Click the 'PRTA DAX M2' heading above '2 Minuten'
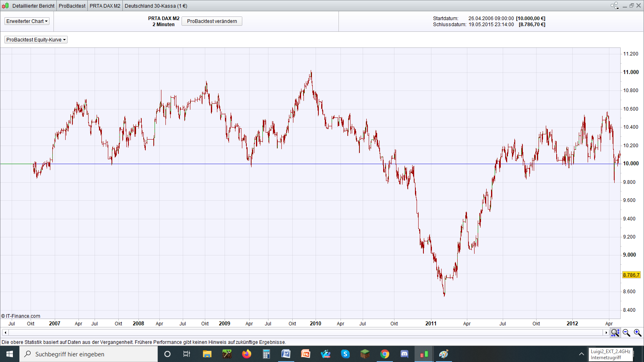Viewport: 644px width, 362px height. click(x=164, y=19)
